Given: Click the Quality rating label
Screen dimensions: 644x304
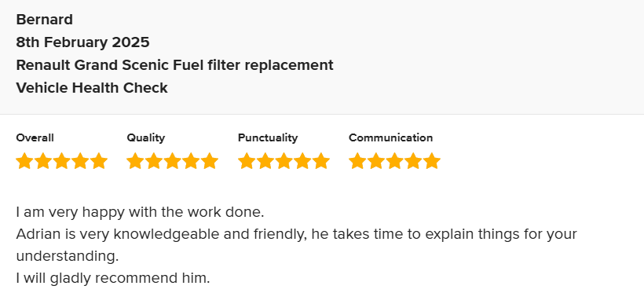Looking at the screenshot, I should [x=146, y=138].
